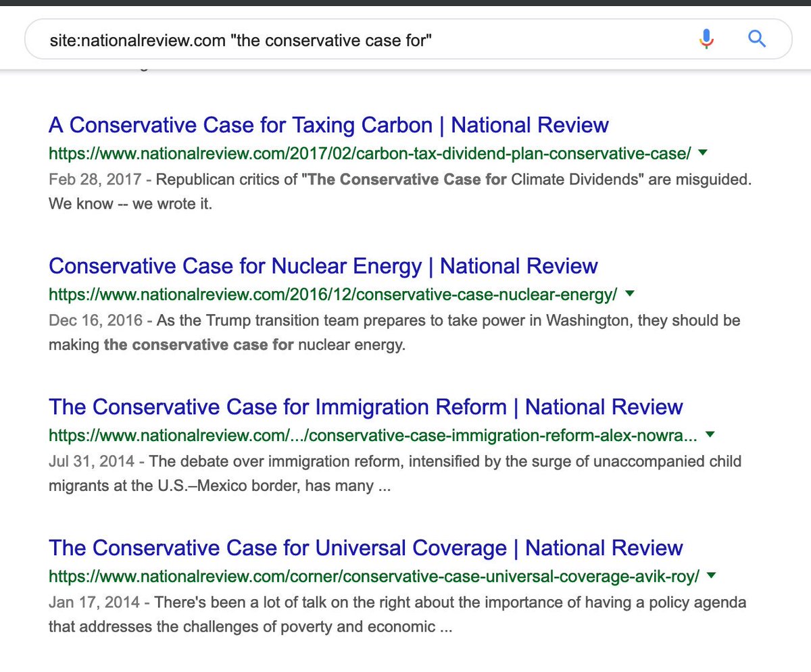Click the 'Feb 28, 2017' date text
The image size is (811, 672).
[x=95, y=180]
